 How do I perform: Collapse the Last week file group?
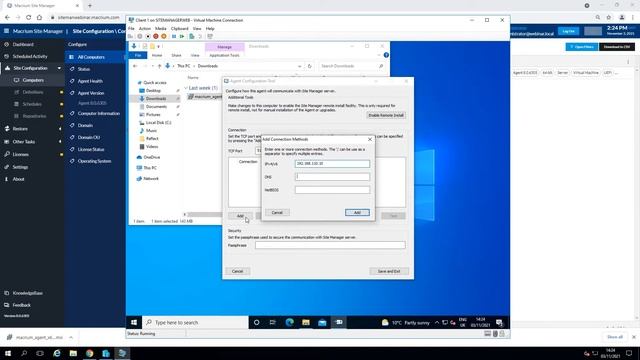point(186,88)
